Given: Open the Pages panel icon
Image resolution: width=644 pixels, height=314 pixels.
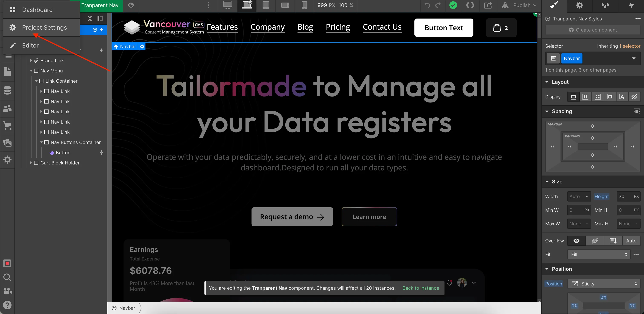Looking at the screenshot, I should click(x=7, y=72).
